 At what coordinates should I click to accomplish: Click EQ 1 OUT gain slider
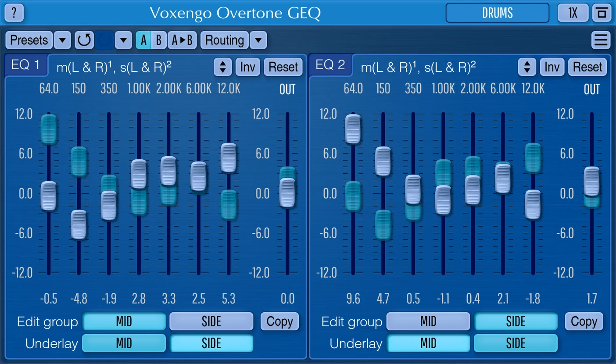tap(287, 193)
